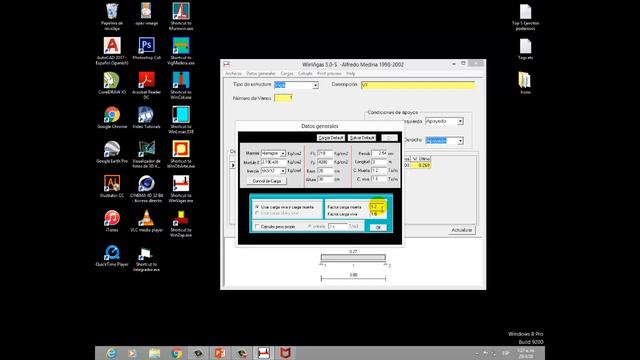The width and height of the screenshot is (640, 360).
Task: Launch the Photoshop desktop shortcut
Action: click(x=147, y=48)
